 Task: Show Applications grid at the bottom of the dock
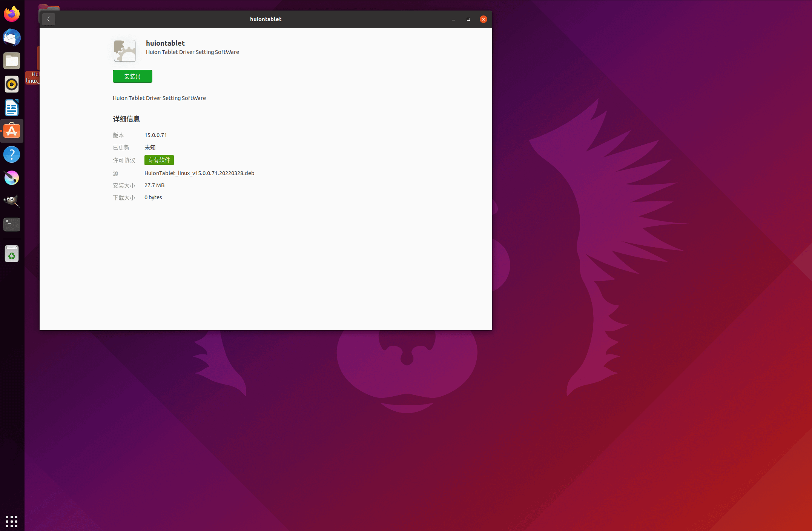pyautogui.click(x=12, y=521)
